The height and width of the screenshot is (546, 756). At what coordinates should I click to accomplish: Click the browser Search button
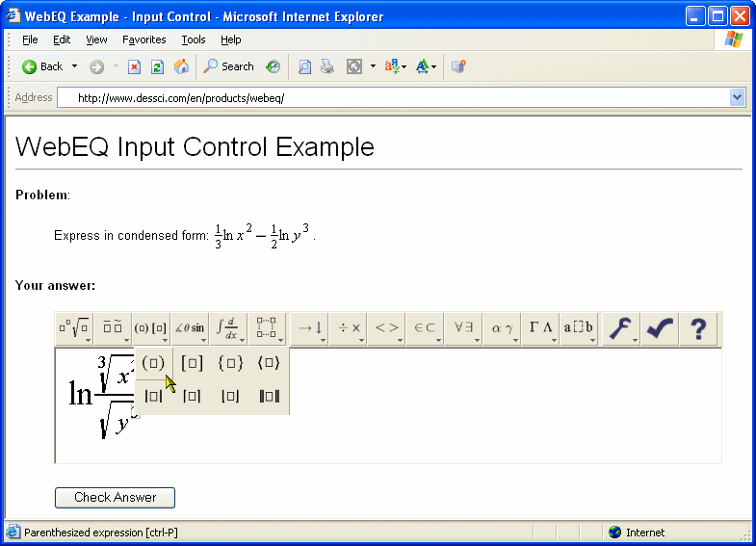tap(228, 66)
